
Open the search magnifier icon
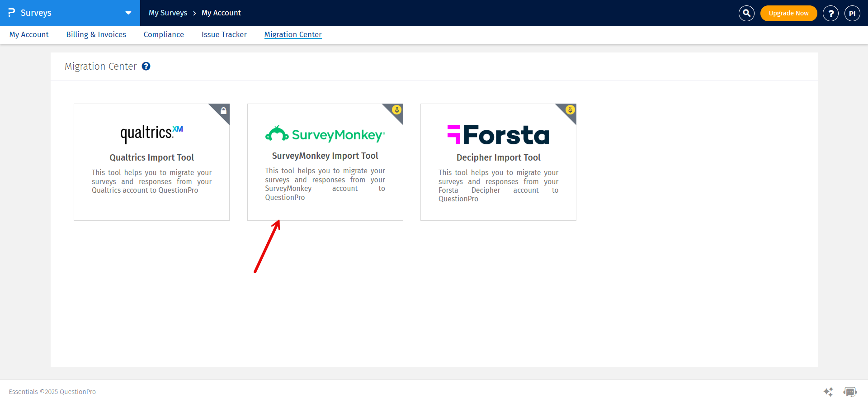click(746, 13)
